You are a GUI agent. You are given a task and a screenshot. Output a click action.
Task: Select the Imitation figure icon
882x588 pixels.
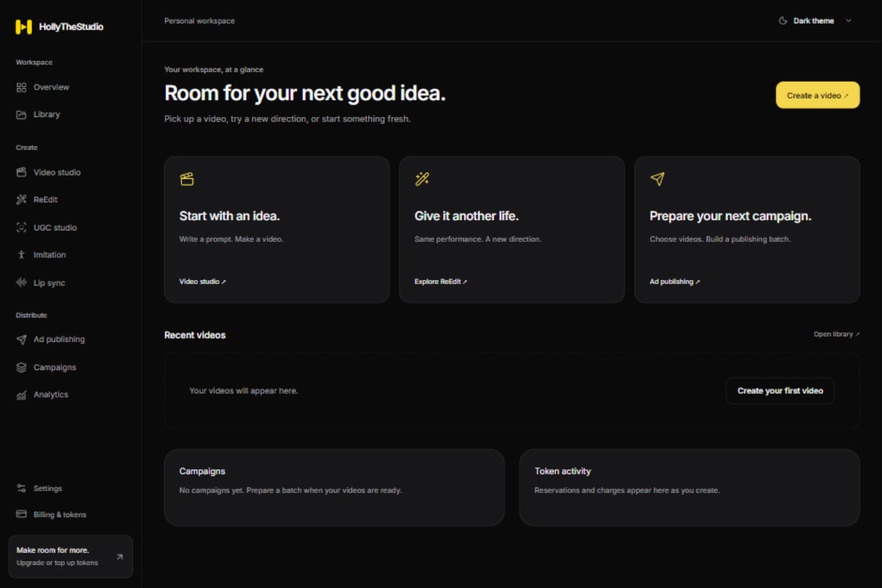coord(21,255)
